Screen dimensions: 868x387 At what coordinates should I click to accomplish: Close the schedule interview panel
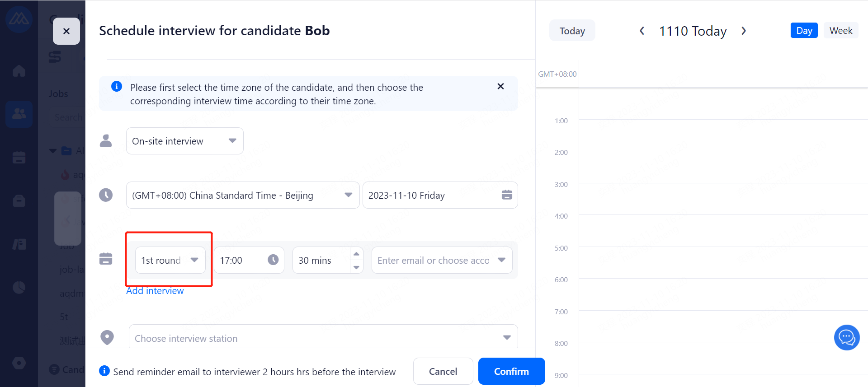(66, 31)
